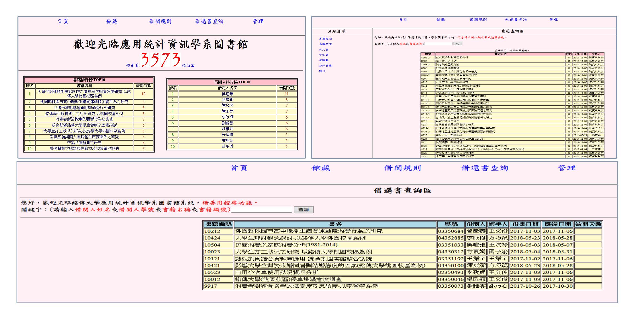The image size is (644, 319).
Task: Click 館藏 in the 書籍查詢區 panel navigation
Action: coord(441,19)
